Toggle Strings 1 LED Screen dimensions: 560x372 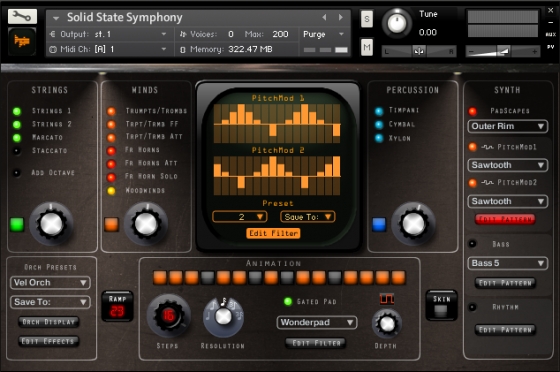[x=17, y=111]
